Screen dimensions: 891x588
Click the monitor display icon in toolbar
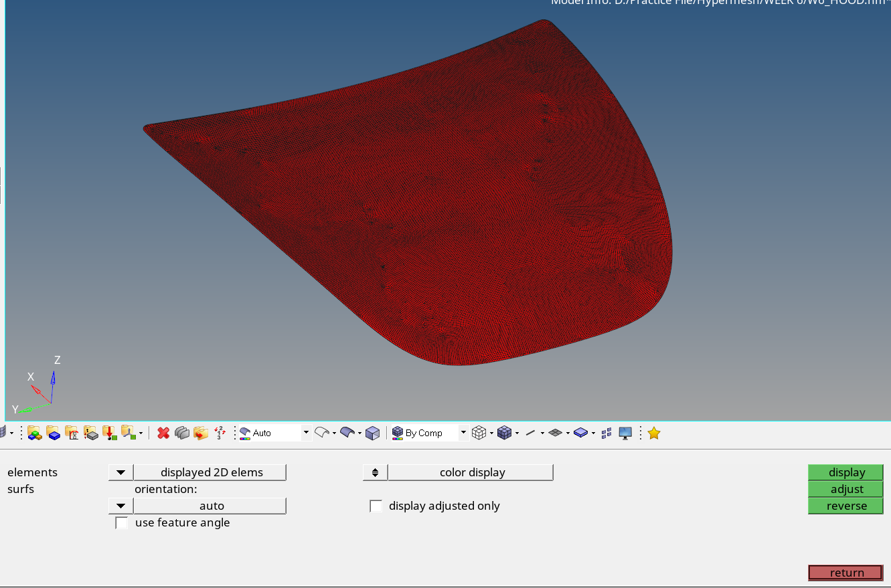coord(625,433)
